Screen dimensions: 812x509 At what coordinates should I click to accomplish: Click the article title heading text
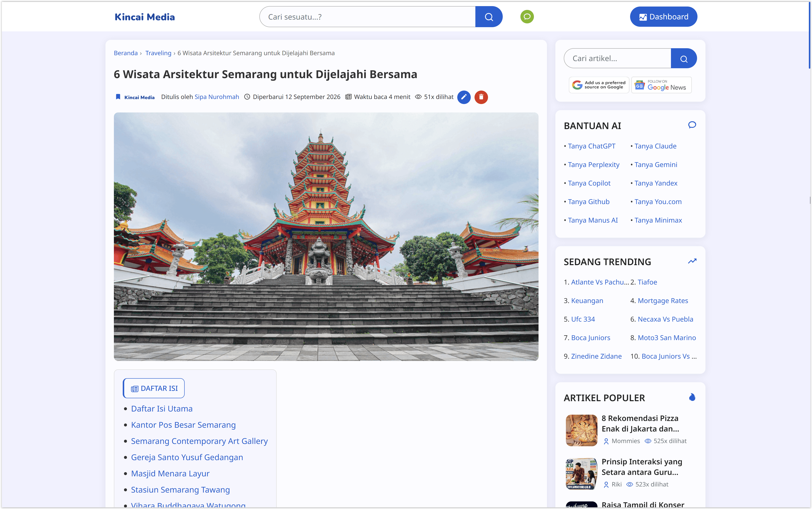(265, 74)
